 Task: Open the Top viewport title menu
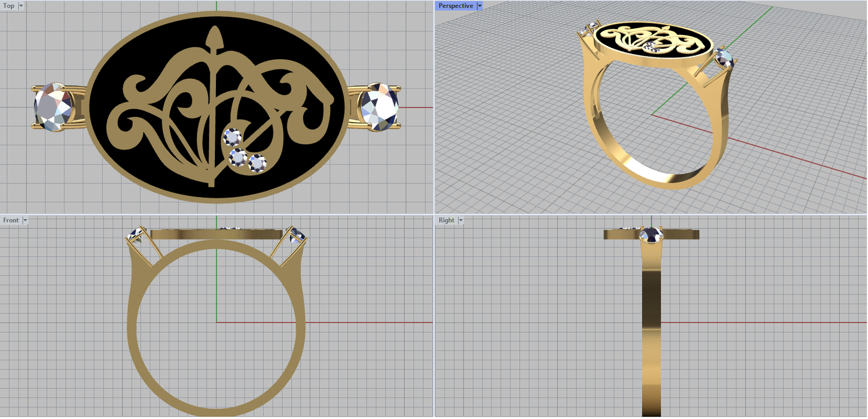coord(9,6)
